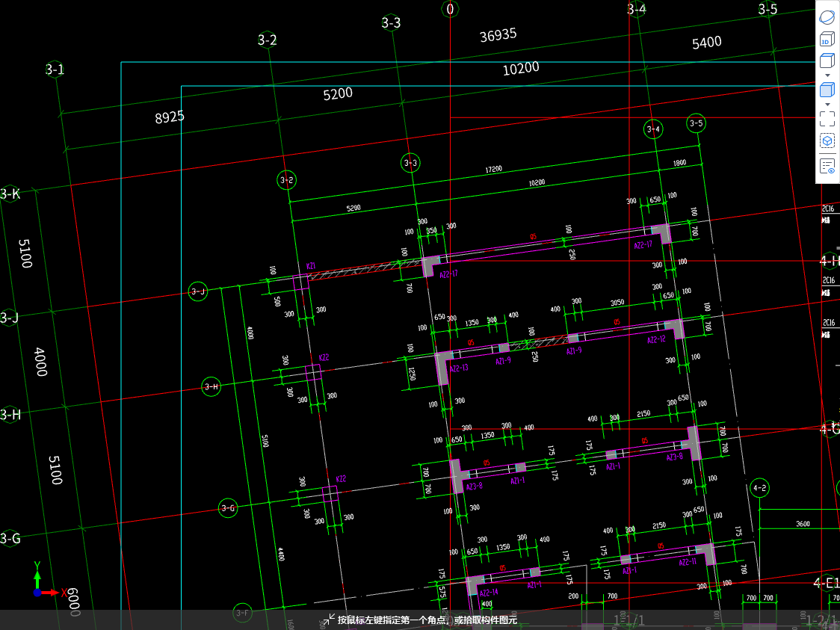
Task: Select the 1800 dimension text
Action: pos(679,163)
